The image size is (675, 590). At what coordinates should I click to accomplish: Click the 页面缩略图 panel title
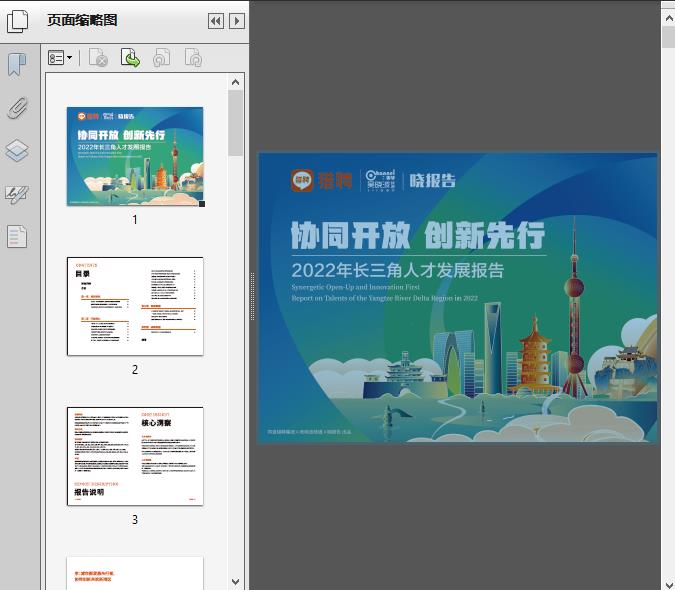pyautogui.click(x=82, y=20)
